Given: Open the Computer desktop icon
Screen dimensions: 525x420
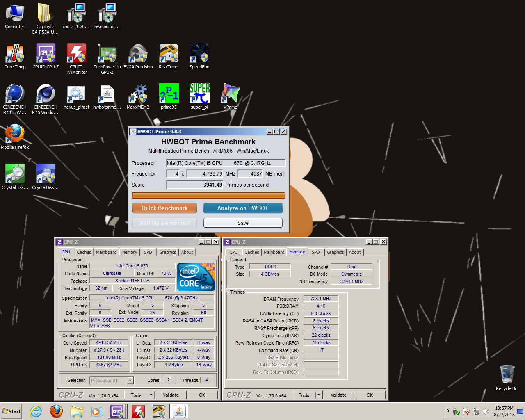Looking at the screenshot, I should click(x=15, y=16).
